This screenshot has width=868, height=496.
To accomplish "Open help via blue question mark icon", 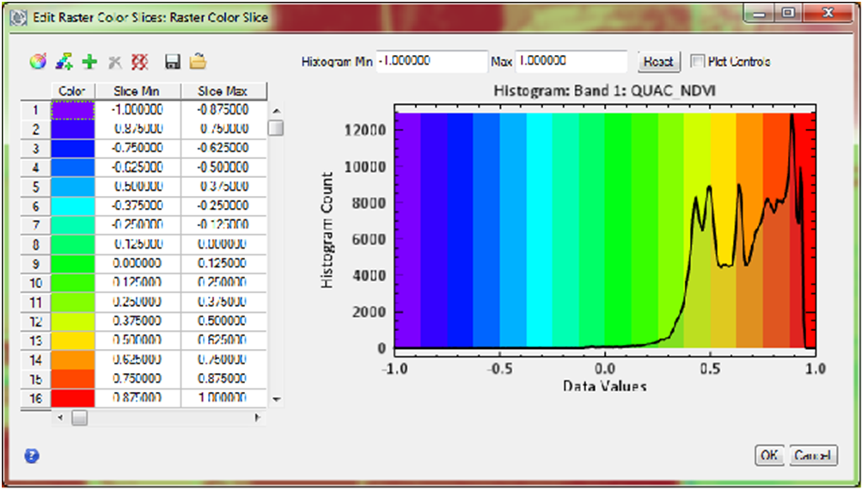I will 32,456.
